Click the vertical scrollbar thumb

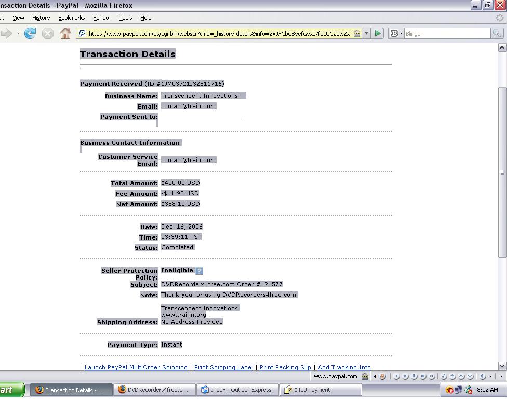pyautogui.click(x=502, y=172)
